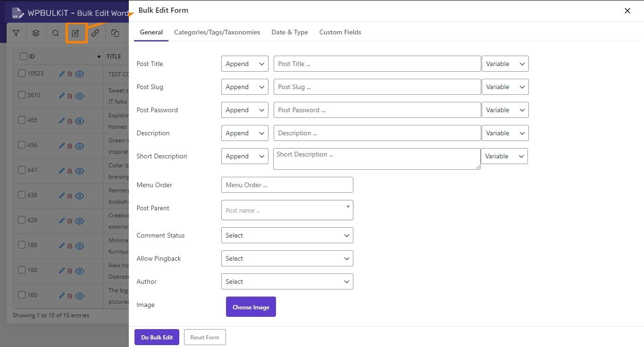The width and height of the screenshot is (644, 347).
Task: Check the select-all checkbox beside ID
Action: tap(24, 56)
